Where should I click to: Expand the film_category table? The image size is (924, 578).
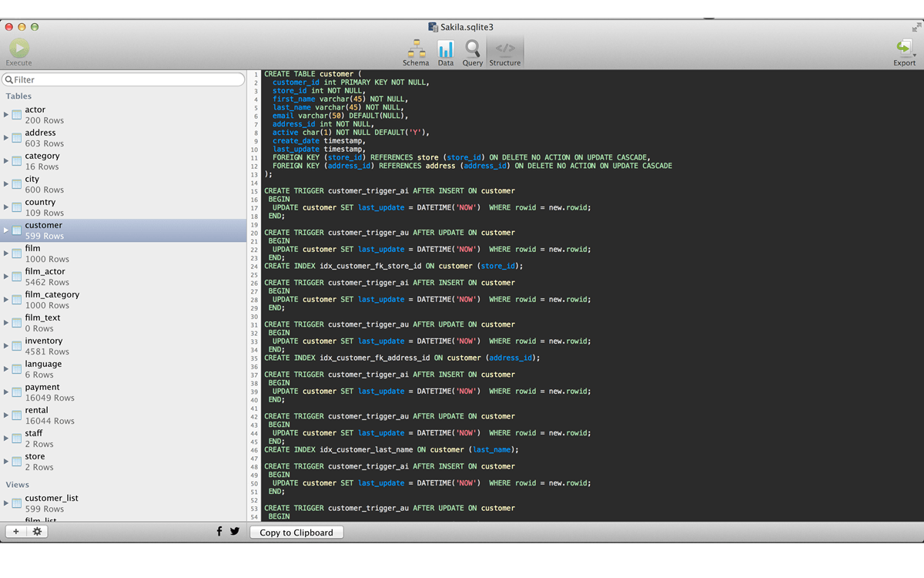(x=6, y=300)
